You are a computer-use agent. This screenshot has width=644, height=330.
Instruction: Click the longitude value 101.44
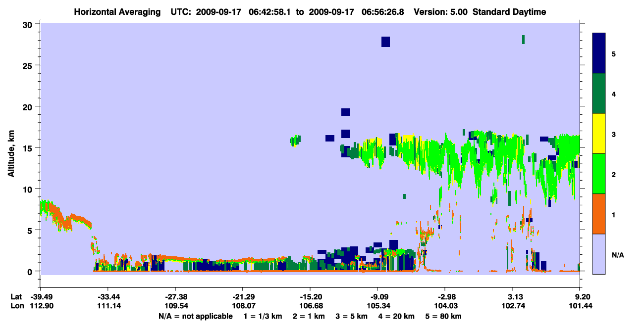[580, 306]
